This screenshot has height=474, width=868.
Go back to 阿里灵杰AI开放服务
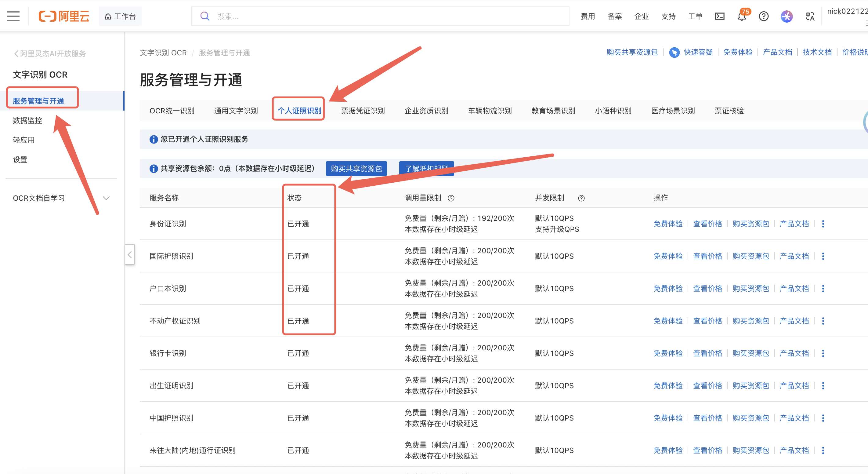coord(50,54)
